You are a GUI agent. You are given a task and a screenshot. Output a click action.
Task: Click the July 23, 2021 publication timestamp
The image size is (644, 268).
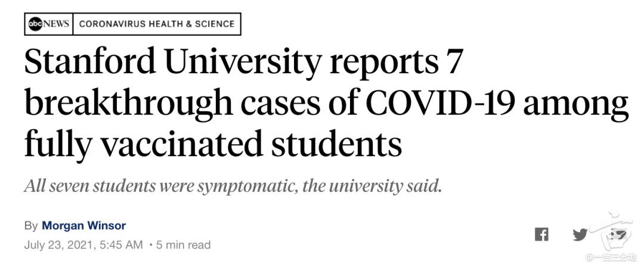83,245
